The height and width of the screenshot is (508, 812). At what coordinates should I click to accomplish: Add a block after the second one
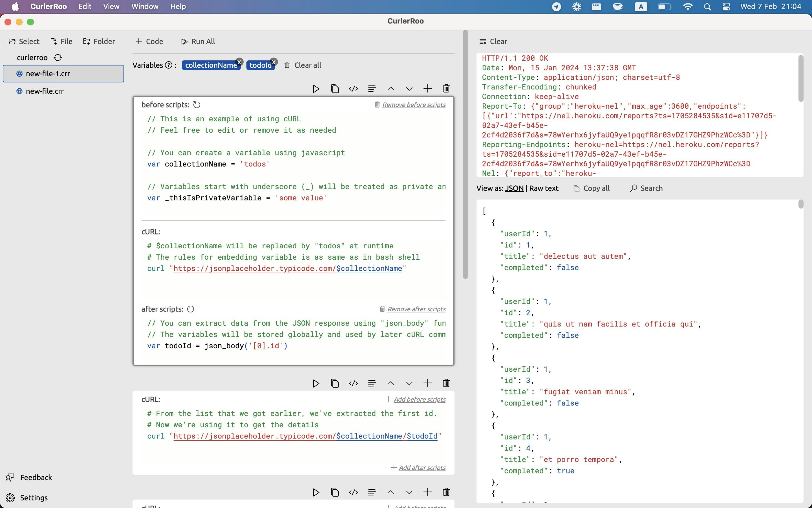[427, 383]
